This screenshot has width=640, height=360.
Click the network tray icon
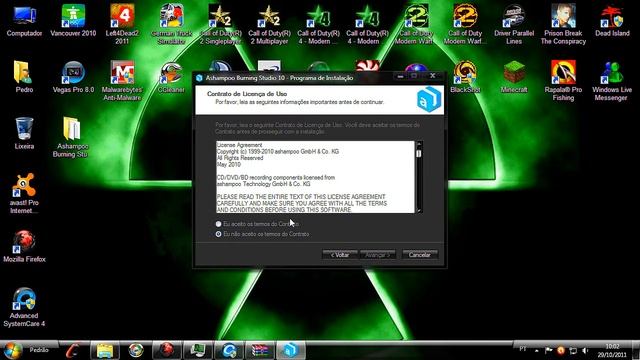[573, 351]
